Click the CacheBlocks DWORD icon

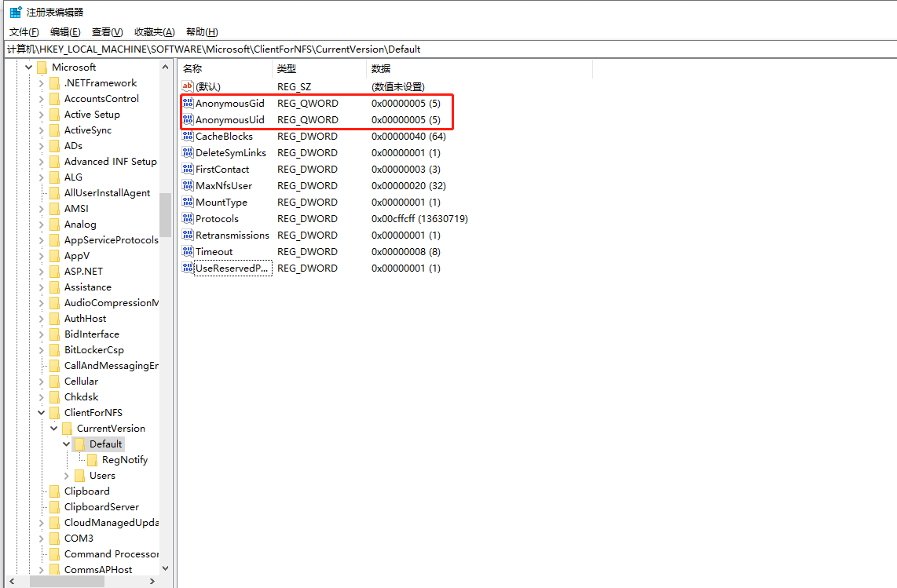(x=188, y=136)
